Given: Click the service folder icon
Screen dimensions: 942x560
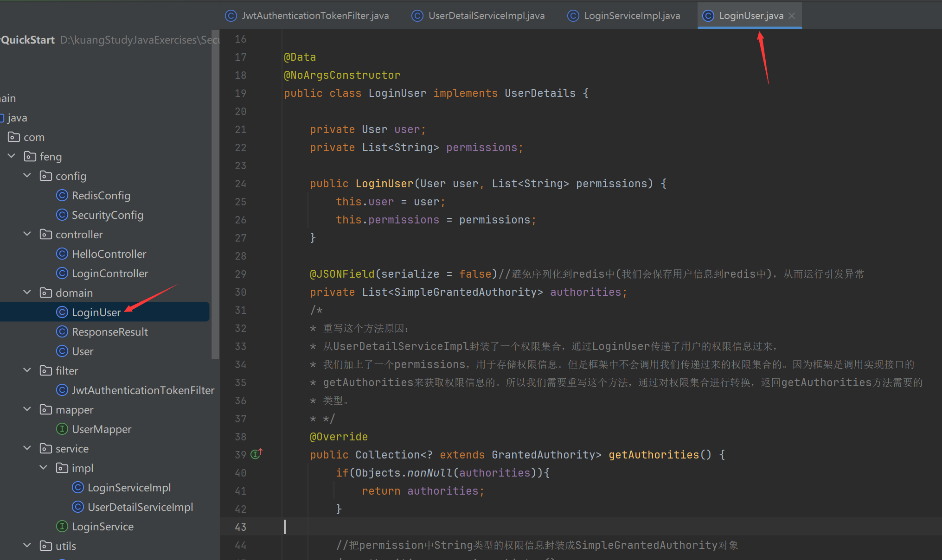Looking at the screenshot, I should point(46,448).
